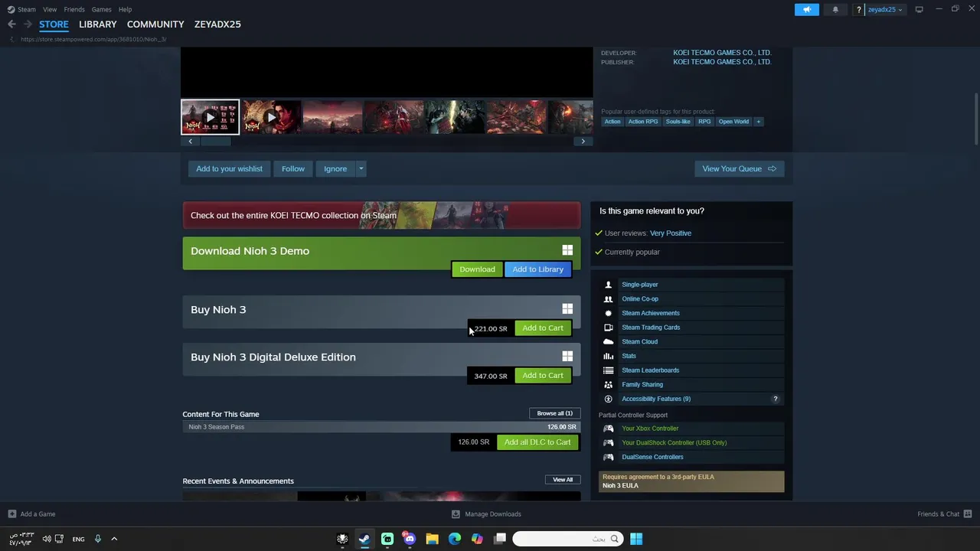This screenshot has width=980, height=551.
Task: Click the question mark avatar icon
Action: coord(859,9)
